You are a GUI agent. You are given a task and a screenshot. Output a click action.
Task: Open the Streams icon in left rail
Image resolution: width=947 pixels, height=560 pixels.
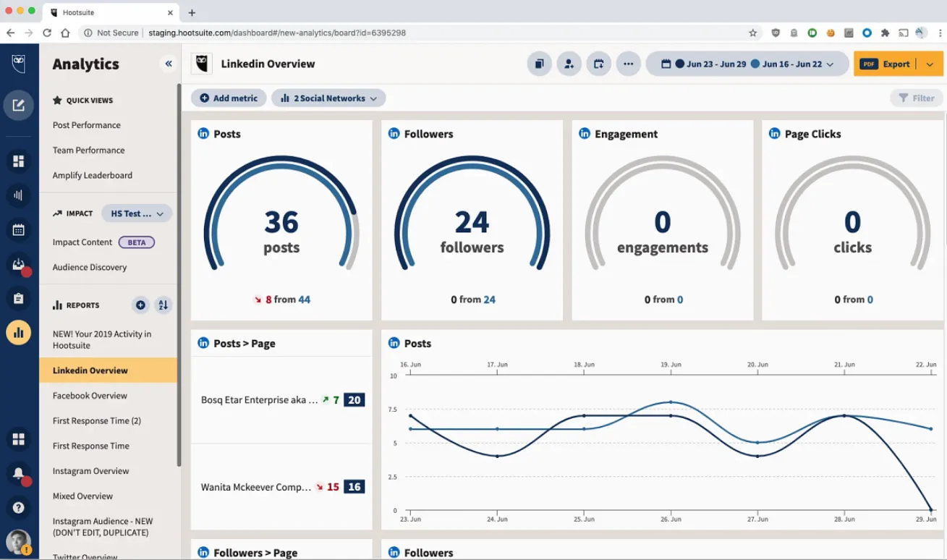click(19, 161)
